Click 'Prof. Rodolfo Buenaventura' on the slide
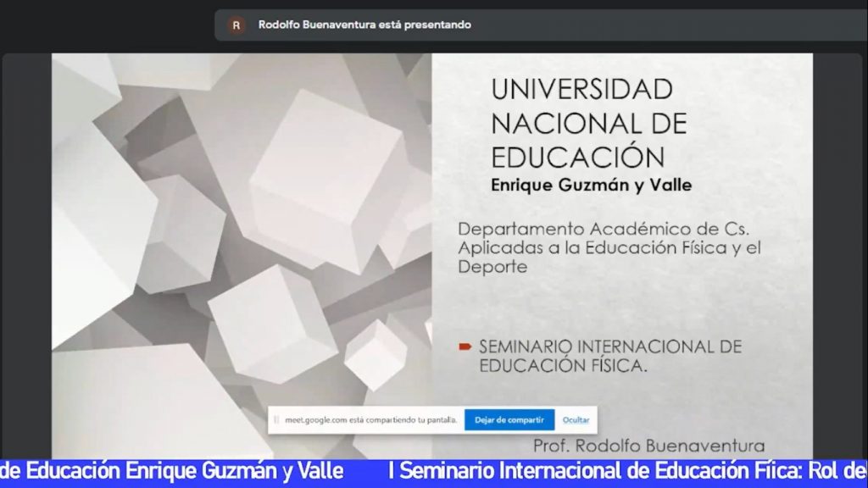This screenshot has height=488, width=868. pos(648,446)
